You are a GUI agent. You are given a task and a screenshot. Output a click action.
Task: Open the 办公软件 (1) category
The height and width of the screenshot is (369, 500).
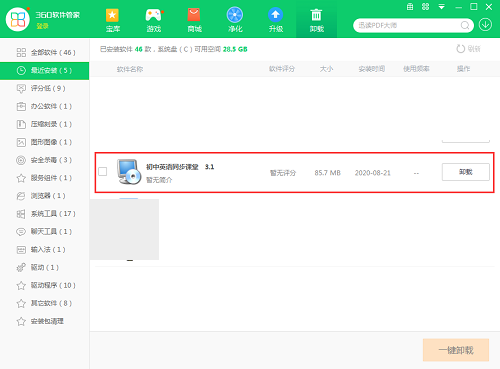45,106
